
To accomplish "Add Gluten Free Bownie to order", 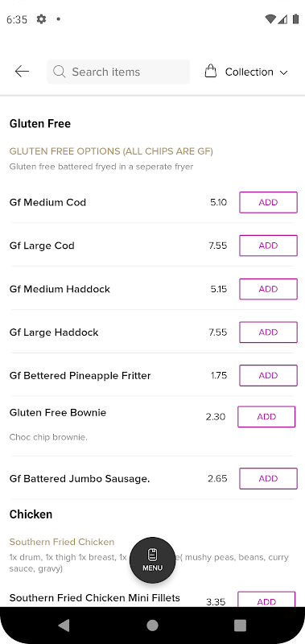I will coord(266,416).
